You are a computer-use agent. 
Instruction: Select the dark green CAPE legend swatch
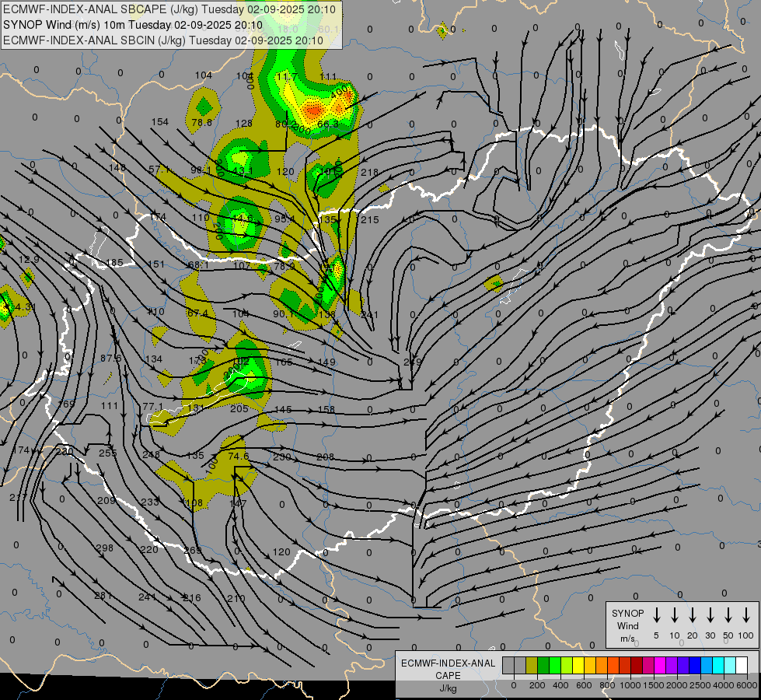click(x=543, y=666)
